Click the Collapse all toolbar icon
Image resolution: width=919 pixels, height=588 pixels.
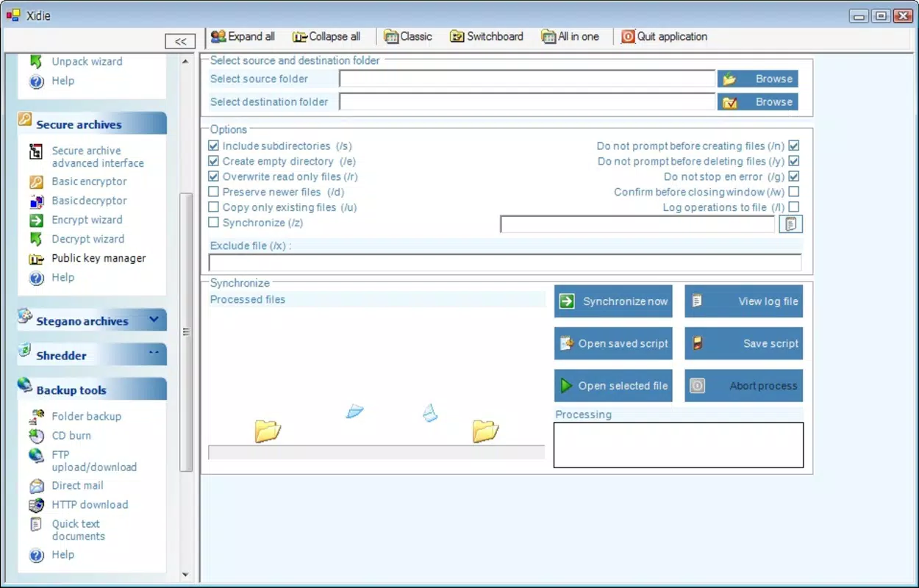299,37
